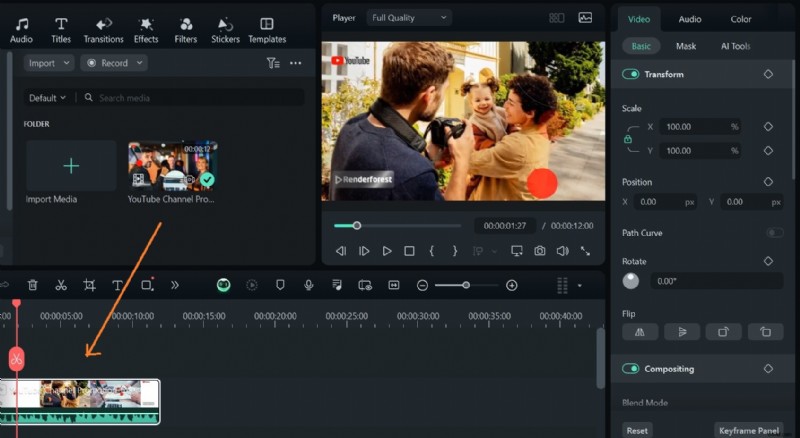Open the Full Quality dropdown
Image resolution: width=800 pixels, height=438 pixels.
(x=410, y=18)
